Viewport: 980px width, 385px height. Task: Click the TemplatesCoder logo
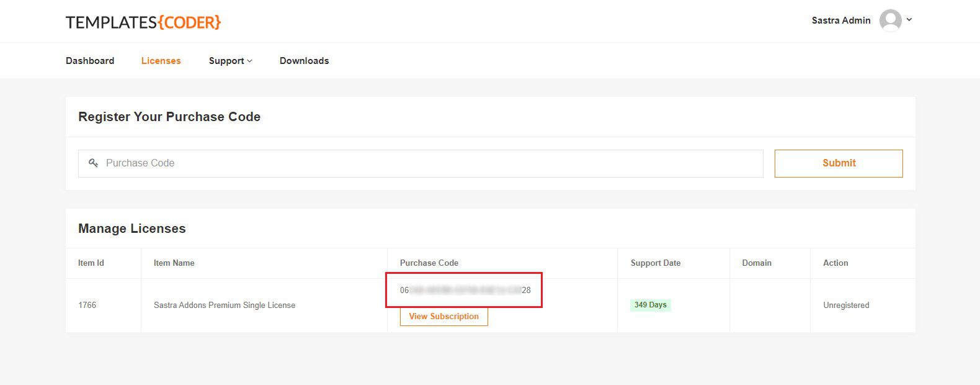(143, 22)
